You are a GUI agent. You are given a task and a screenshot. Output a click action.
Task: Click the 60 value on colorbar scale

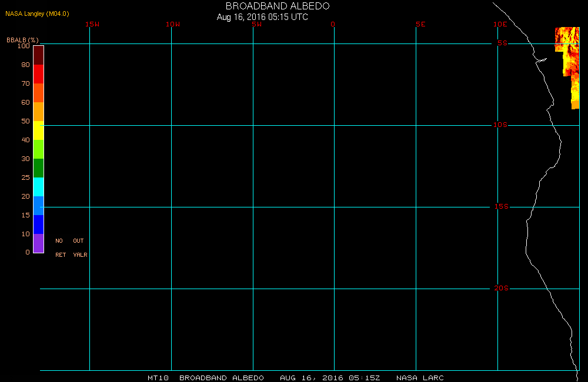pyautogui.click(x=25, y=102)
